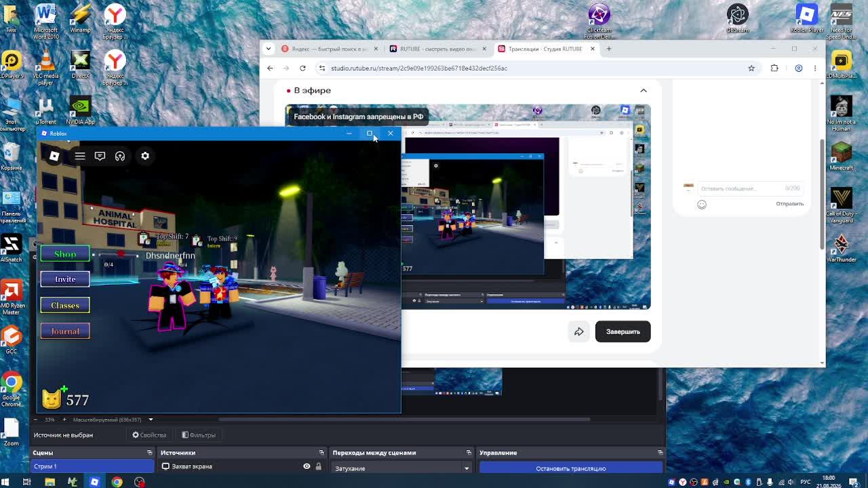
Task: Open File Explorer from the taskbar
Action: (50, 482)
